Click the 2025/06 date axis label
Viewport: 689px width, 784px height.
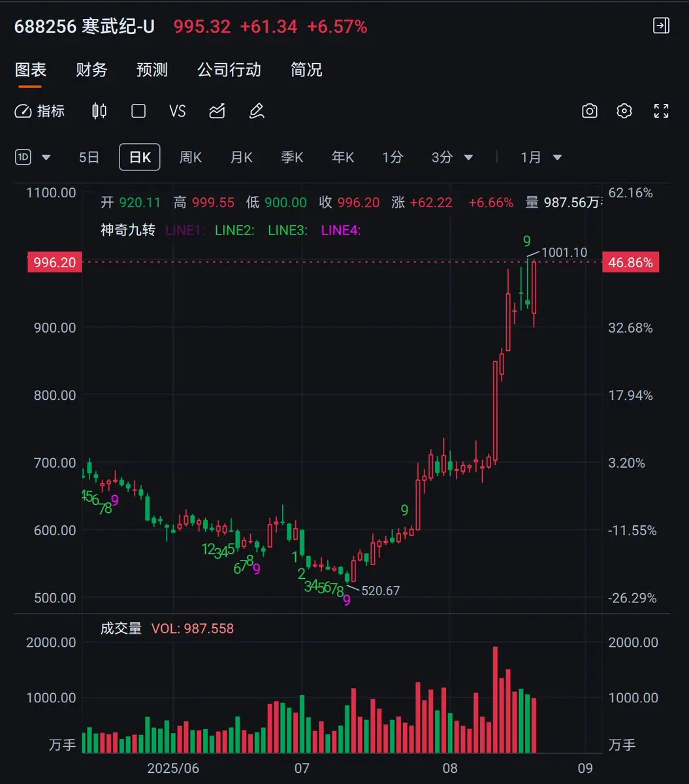pyautogui.click(x=172, y=767)
